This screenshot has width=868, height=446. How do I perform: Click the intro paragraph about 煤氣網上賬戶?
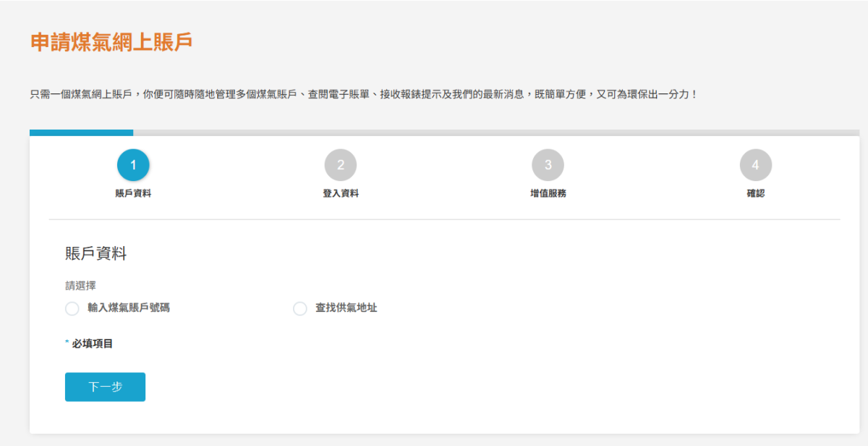(x=363, y=94)
